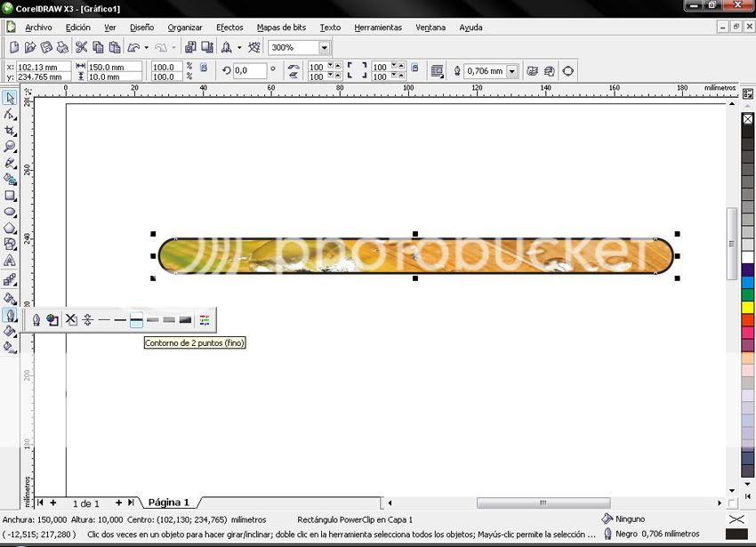Click the Save icon
The width and height of the screenshot is (756, 547).
point(46,47)
